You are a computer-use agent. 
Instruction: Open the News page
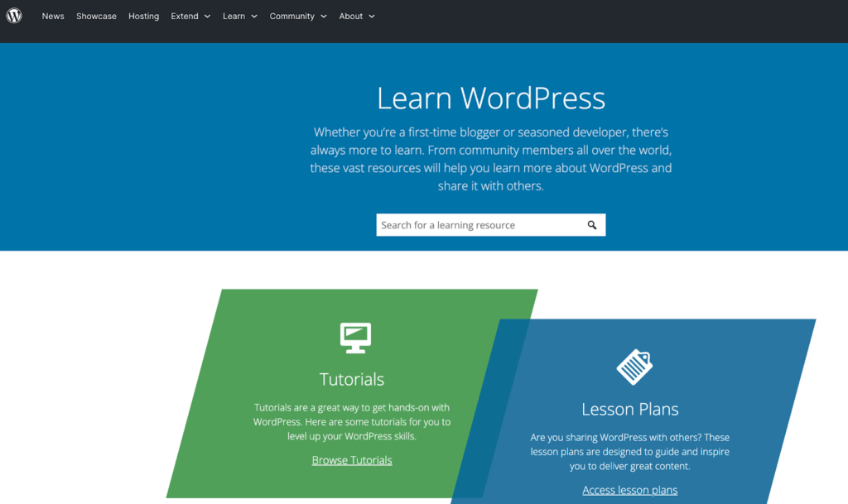pos(53,17)
